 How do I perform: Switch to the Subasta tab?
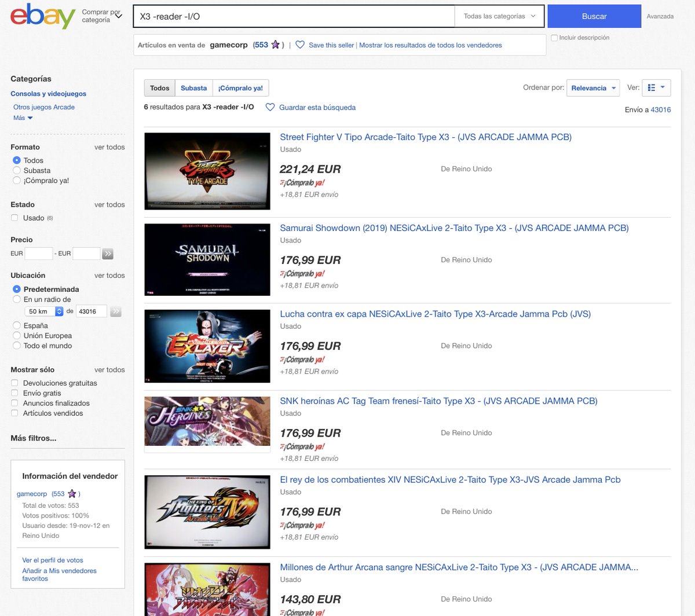[x=193, y=88]
